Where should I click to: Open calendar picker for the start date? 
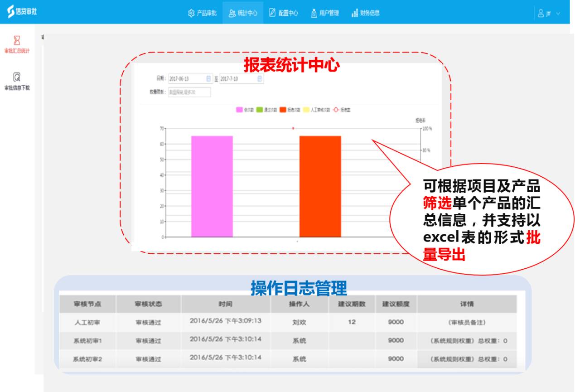(208, 79)
